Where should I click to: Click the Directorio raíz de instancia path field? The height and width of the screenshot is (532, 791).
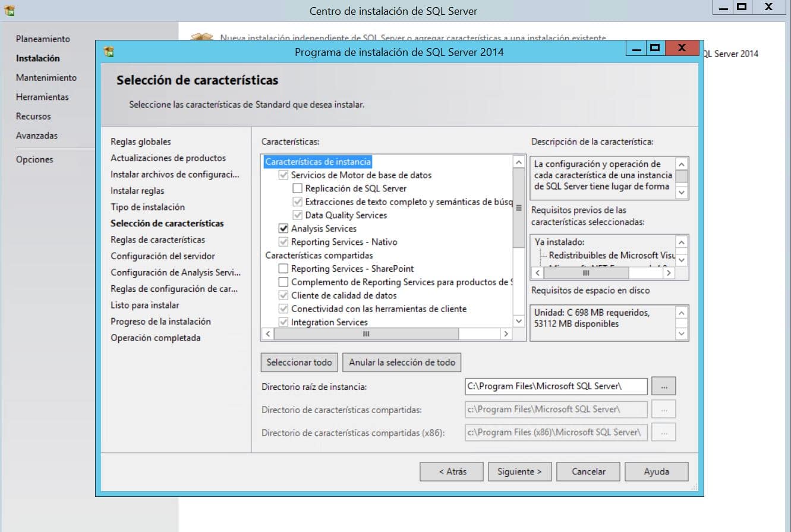coord(556,386)
